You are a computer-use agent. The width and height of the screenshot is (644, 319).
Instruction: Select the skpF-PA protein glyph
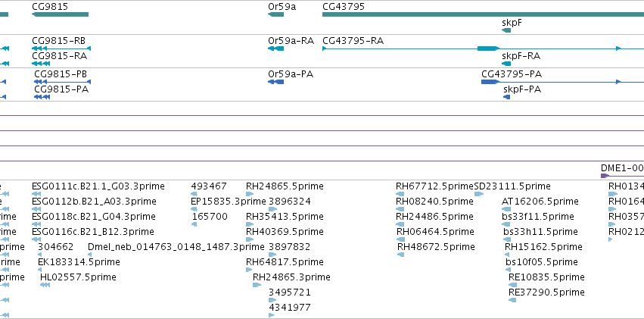click(507, 97)
